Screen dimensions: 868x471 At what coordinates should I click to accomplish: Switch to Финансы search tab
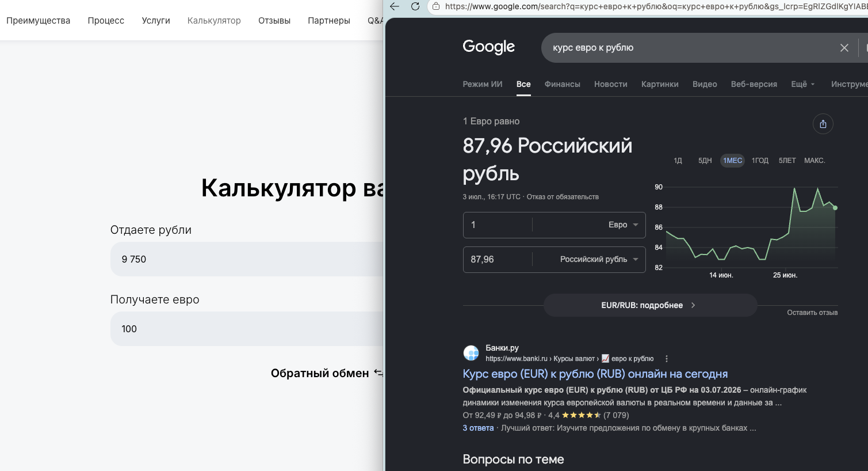[562, 84]
